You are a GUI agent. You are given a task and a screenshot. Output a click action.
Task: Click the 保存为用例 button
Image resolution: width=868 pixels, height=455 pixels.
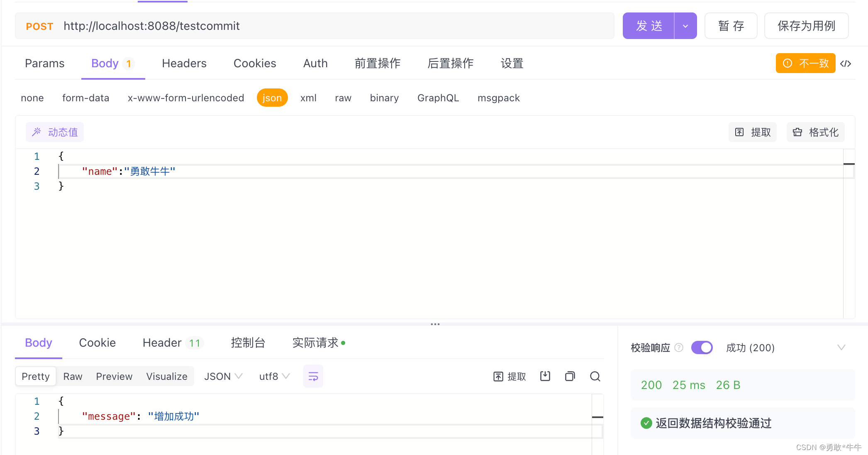pyautogui.click(x=806, y=26)
